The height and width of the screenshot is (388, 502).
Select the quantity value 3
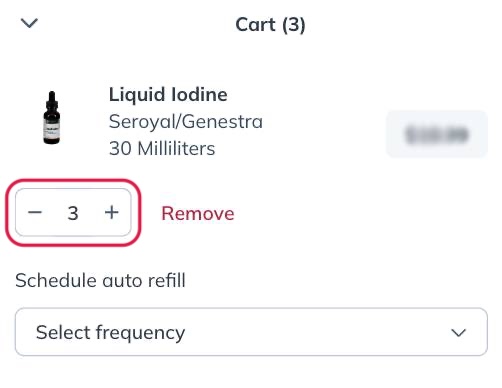coord(73,213)
